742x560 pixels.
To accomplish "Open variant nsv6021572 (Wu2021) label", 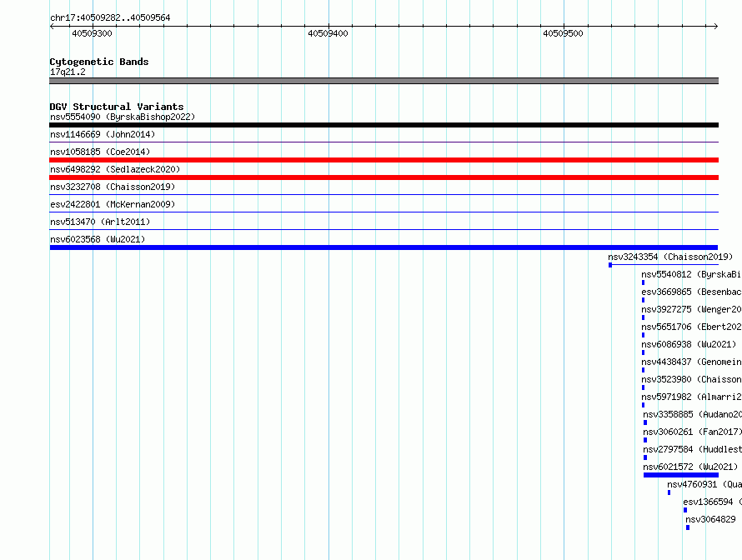I will tap(690, 467).
